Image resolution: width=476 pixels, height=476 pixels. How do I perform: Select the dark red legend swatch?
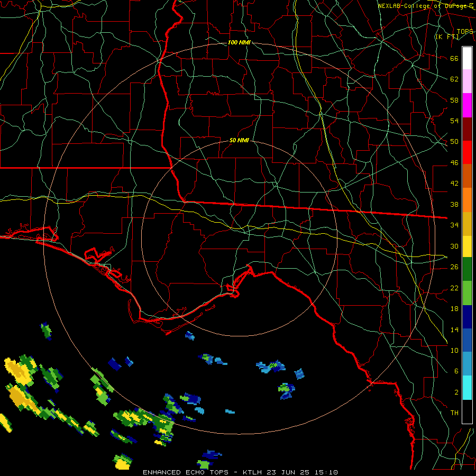point(467,129)
